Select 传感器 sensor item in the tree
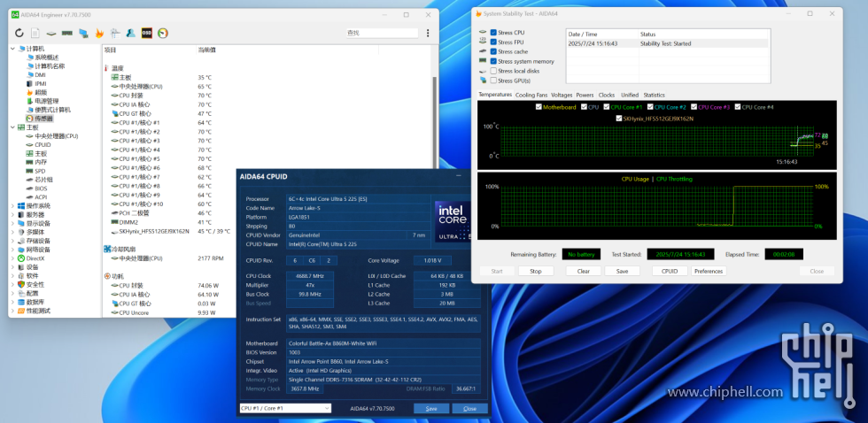This screenshot has height=423, width=868. point(40,119)
